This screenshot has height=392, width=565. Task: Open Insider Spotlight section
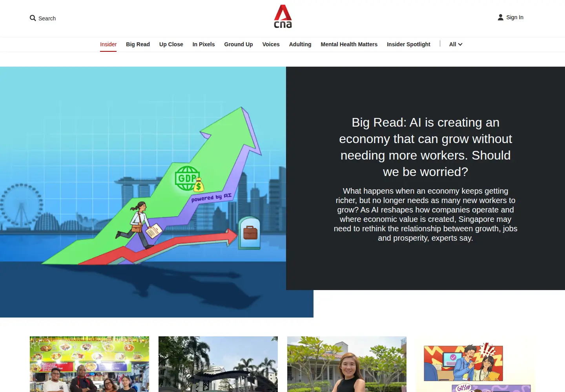click(x=408, y=44)
